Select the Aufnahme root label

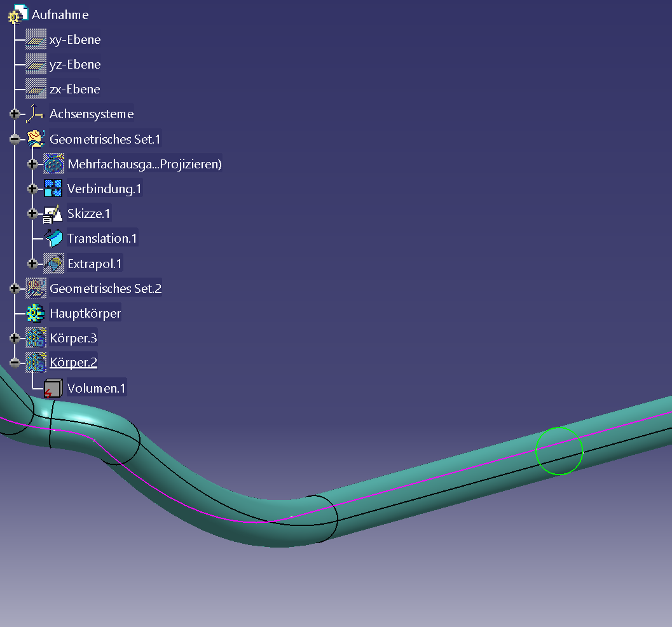pyautogui.click(x=60, y=15)
